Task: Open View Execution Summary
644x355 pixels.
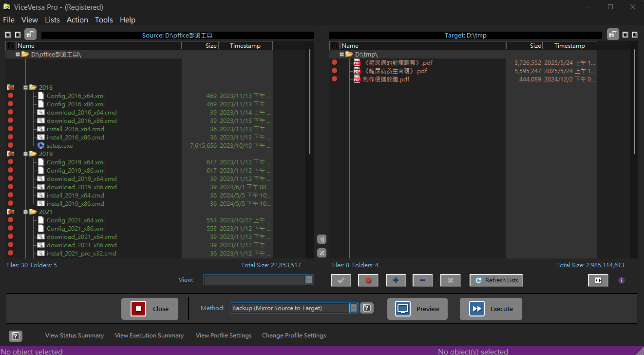Action: coord(150,335)
